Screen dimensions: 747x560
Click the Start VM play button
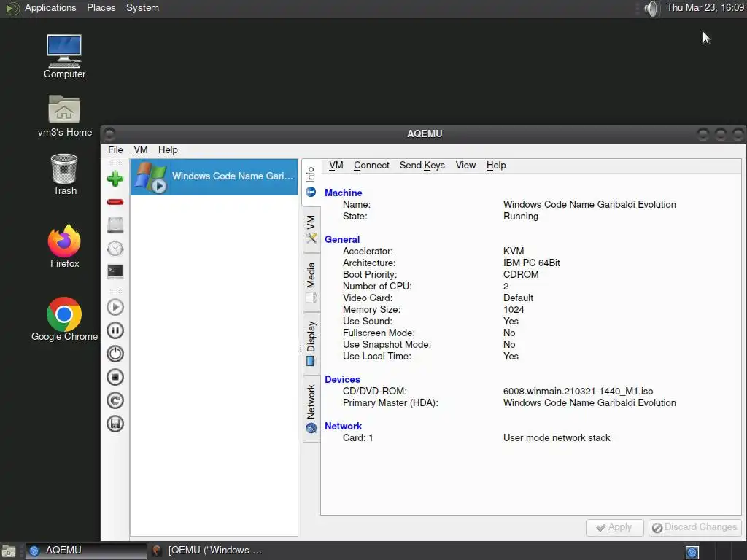(x=115, y=307)
